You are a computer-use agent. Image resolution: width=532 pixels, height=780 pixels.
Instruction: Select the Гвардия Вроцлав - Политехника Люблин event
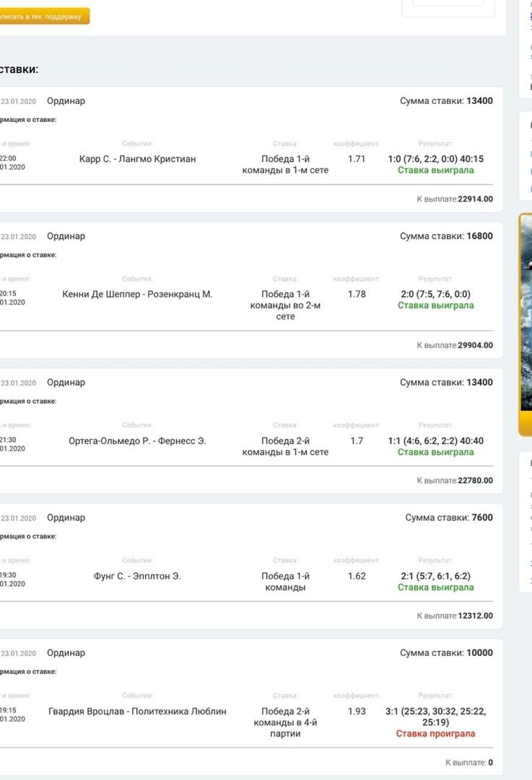coord(137,711)
